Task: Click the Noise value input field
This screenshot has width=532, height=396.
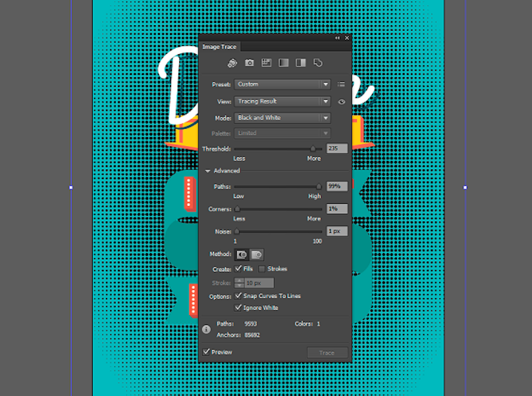Action: pyautogui.click(x=337, y=231)
